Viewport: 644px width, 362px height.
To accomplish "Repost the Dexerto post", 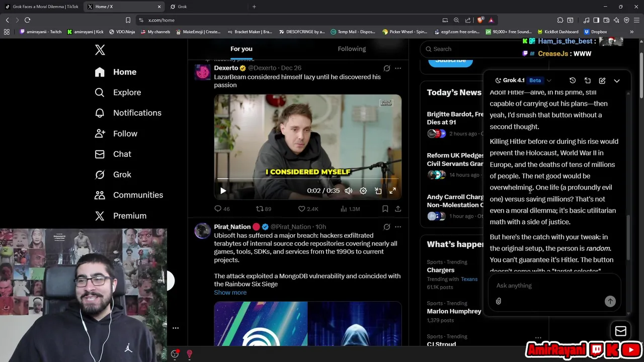I will [x=264, y=209].
